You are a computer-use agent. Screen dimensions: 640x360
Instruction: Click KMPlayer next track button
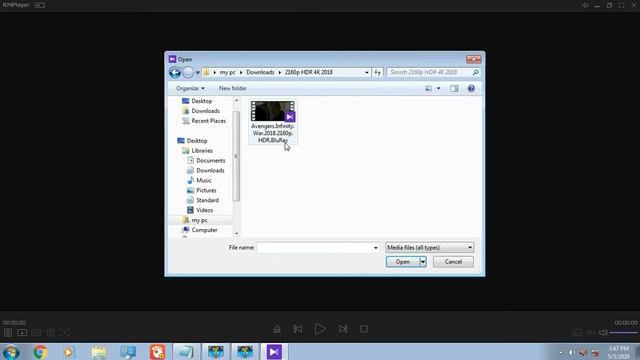pos(343,329)
